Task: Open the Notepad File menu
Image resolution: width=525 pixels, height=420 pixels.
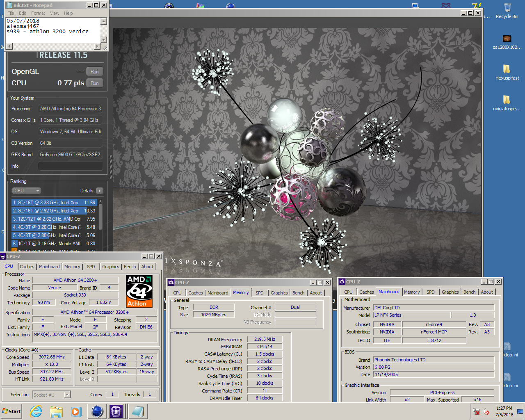Action: [11, 13]
